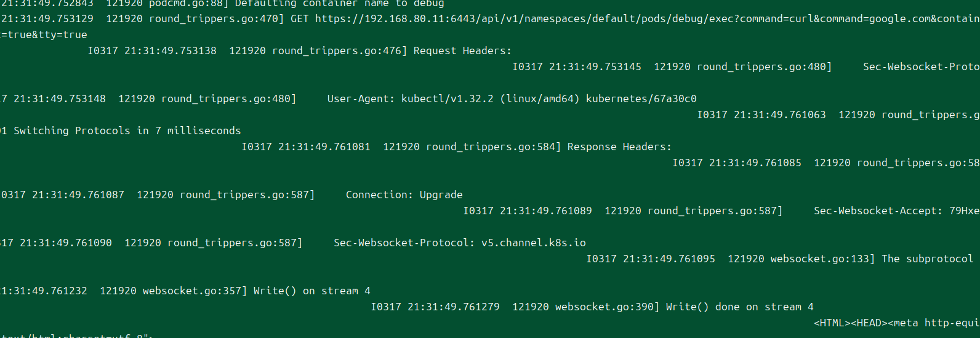
Task: Click the 'Connection: Upgrade' header line
Action: click(x=404, y=195)
